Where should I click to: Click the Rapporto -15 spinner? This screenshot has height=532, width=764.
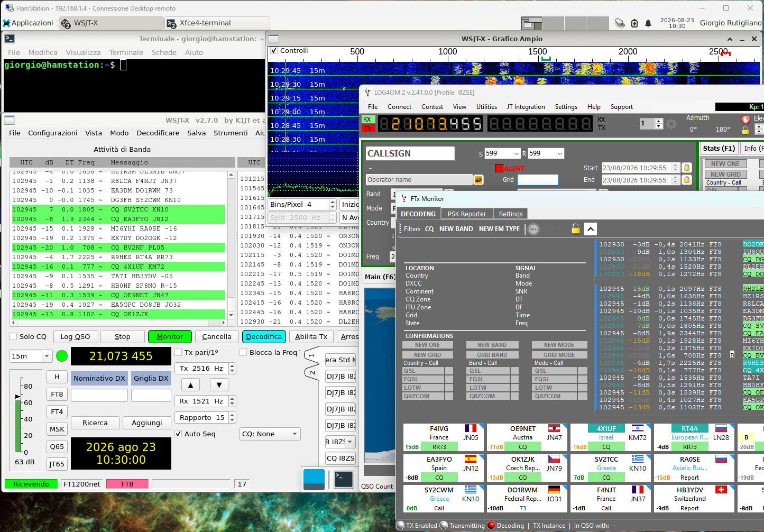(x=205, y=417)
